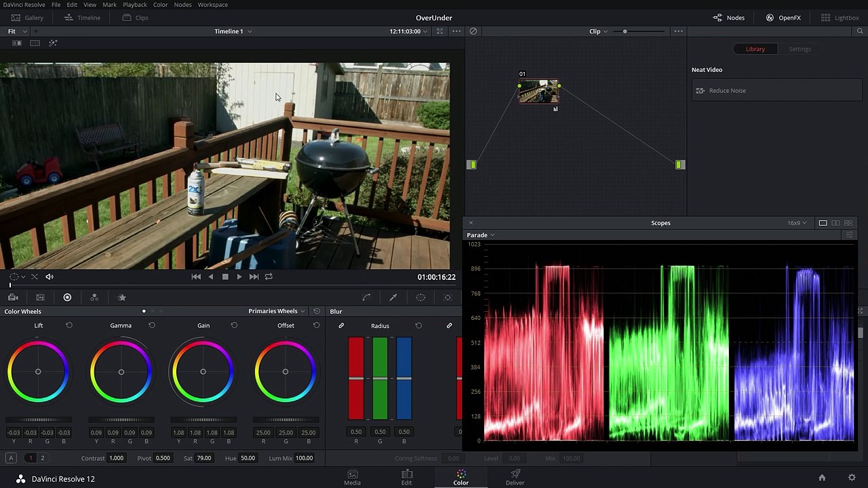Go to the Deliver page
The height and width of the screenshot is (488, 868).
[515, 477]
